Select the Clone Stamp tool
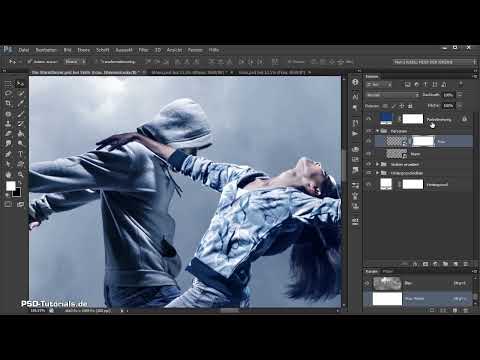Image resolution: width=480 pixels, height=360 pixels. click(x=8, y=124)
